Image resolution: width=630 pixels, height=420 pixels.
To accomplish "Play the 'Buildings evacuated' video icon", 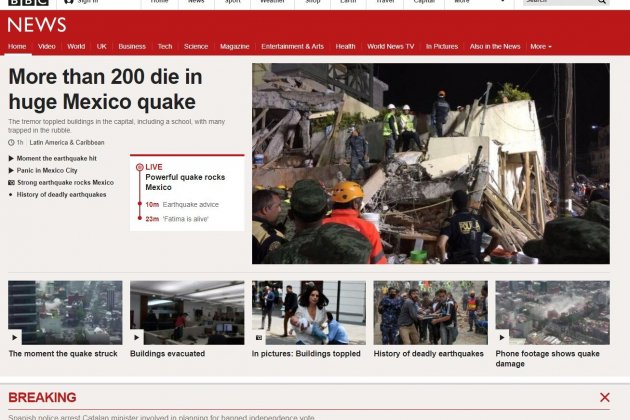I will (137, 337).
